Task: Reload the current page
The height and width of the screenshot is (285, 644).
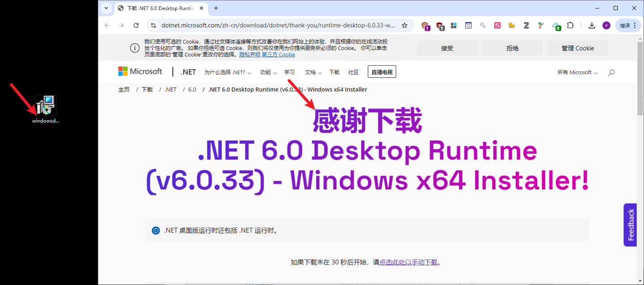Action: point(136,25)
